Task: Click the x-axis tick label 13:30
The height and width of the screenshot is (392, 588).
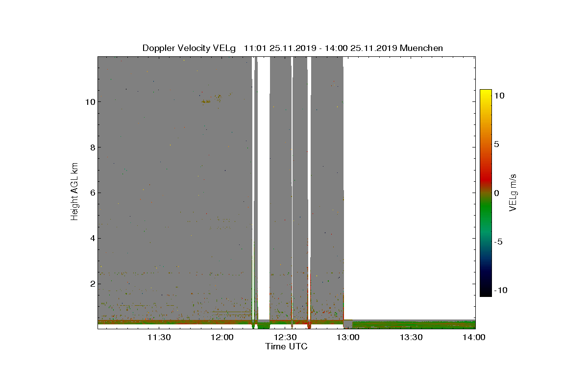Action: [x=412, y=337]
